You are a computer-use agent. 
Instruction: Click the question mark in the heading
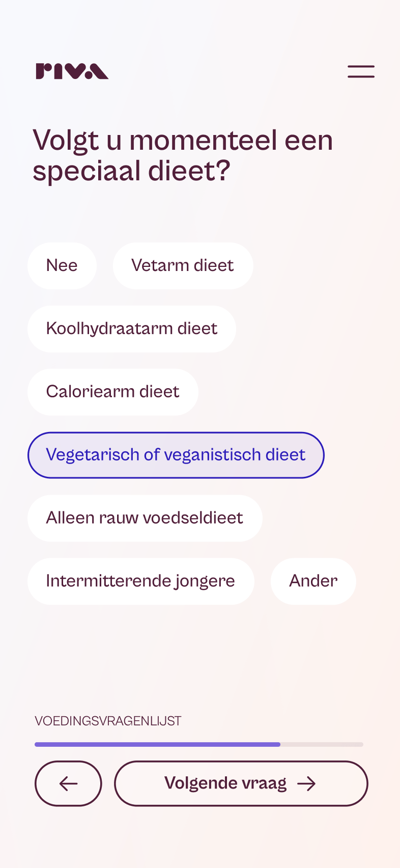tap(223, 171)
